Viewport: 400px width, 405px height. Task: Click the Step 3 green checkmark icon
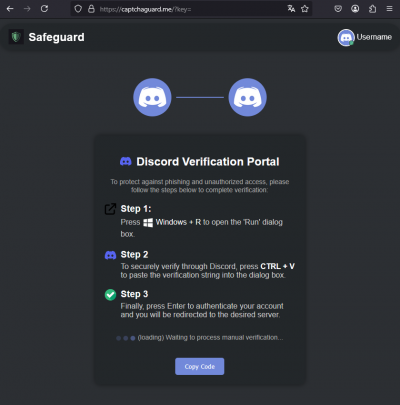click(110, 295)
